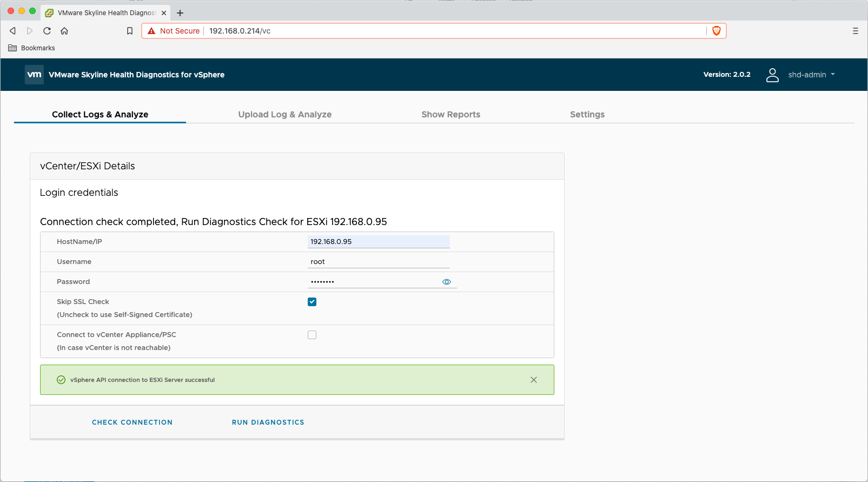The height and width of the screenshot is (482, 868).
Task: Open the Show Reports tab
Action: 451,114
